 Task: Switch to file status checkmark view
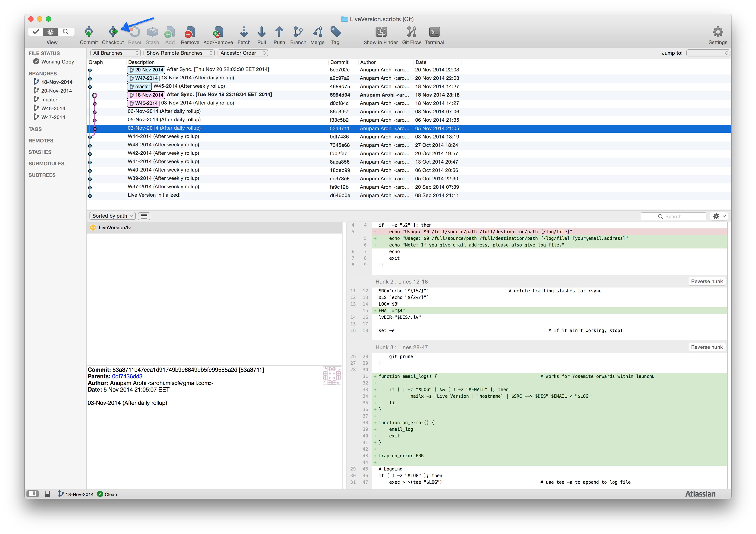click(x=35, y=32)
